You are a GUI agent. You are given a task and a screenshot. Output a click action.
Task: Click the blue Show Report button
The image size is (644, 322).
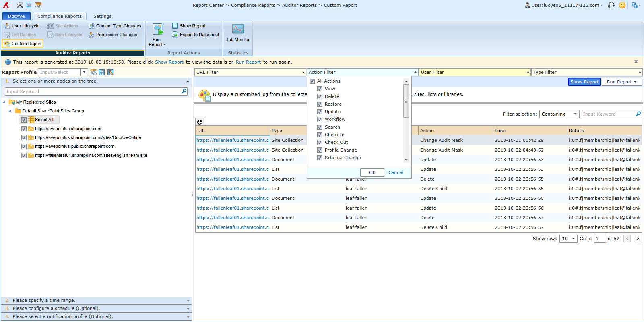click(584, 82)
